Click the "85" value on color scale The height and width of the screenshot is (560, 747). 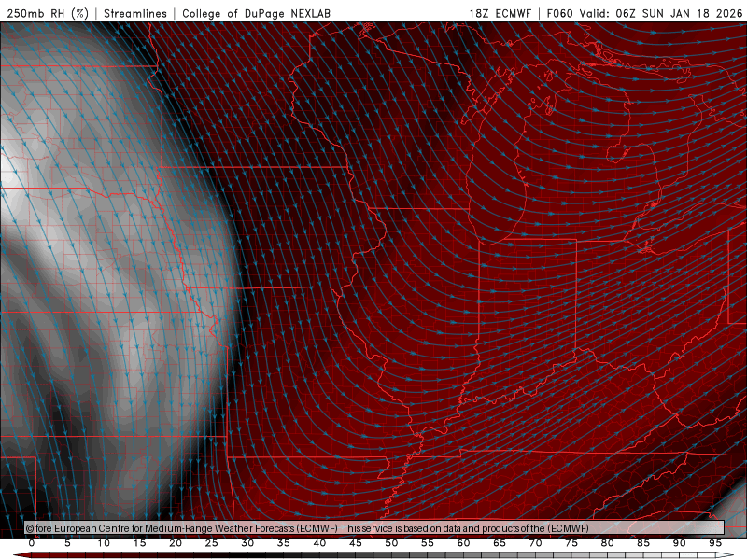[643, 543]
